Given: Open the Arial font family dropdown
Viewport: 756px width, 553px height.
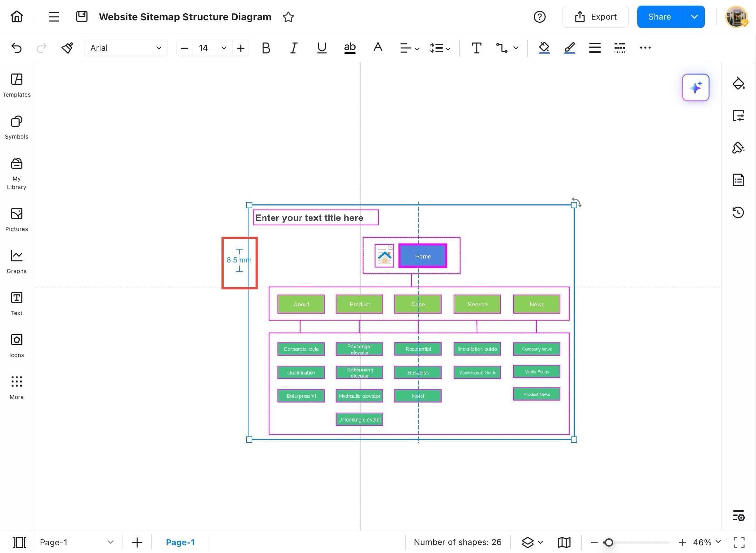Looking at the screenshot, I should (126, 48).
